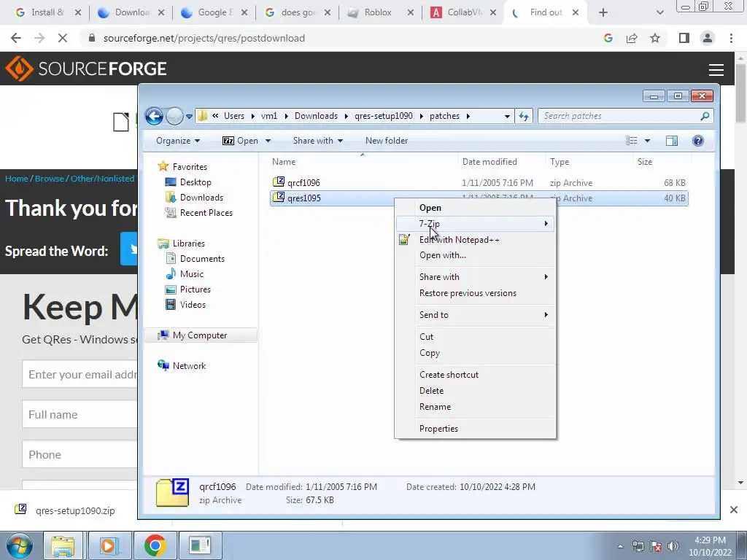Select Documents library
Viewport: 747px width, 560px height.
pos(202,259)
